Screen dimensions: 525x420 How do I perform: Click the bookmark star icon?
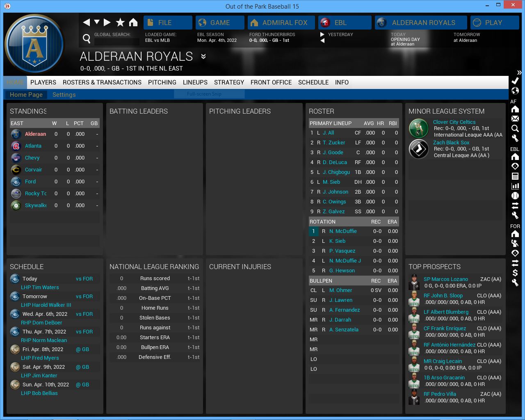(x=120, y=23)
